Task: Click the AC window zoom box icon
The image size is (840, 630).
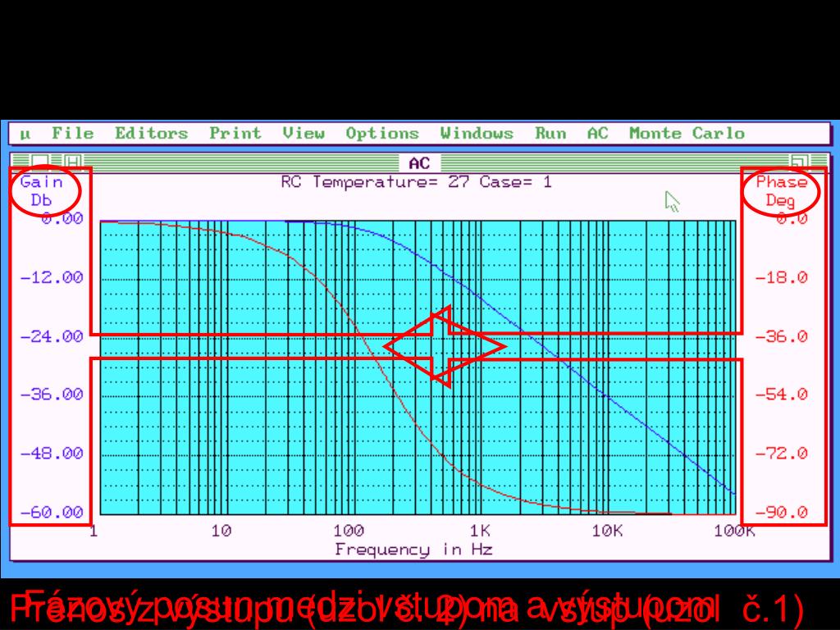Action: pos(799,162)
